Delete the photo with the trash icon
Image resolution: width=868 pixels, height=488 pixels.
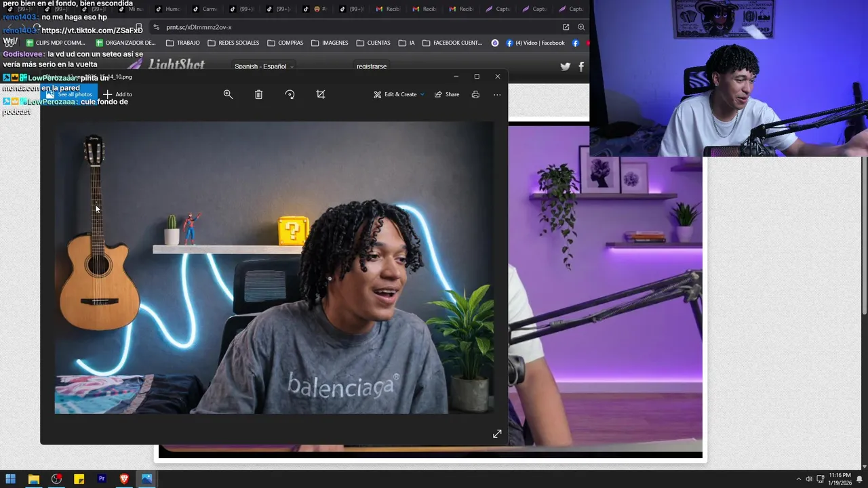tap(258, 94)
